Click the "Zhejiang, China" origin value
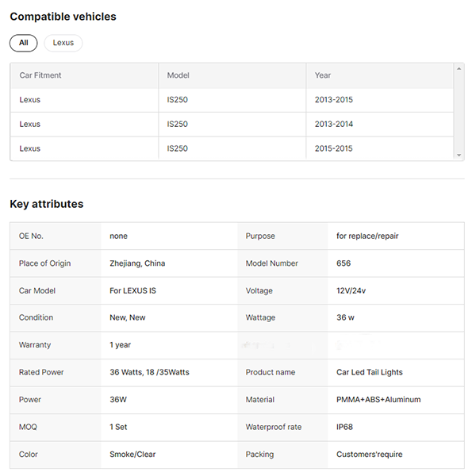Viewport: 476px width, 476px height. (137, 263)
